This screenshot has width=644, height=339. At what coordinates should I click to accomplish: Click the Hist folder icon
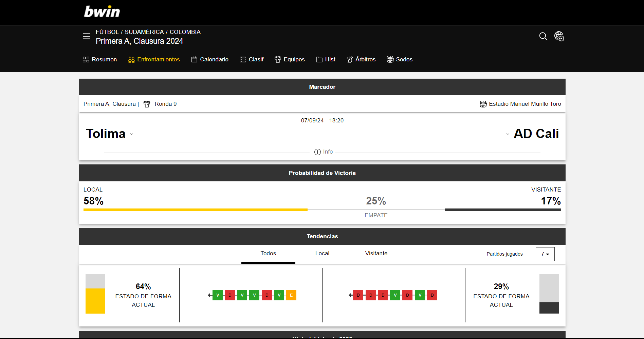pyautogui.click(x=319, y=60)
